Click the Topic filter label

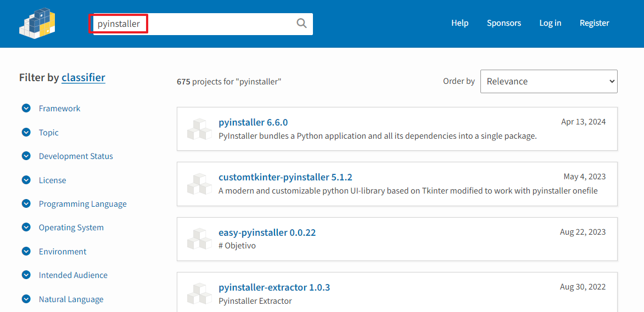point(49,133)
